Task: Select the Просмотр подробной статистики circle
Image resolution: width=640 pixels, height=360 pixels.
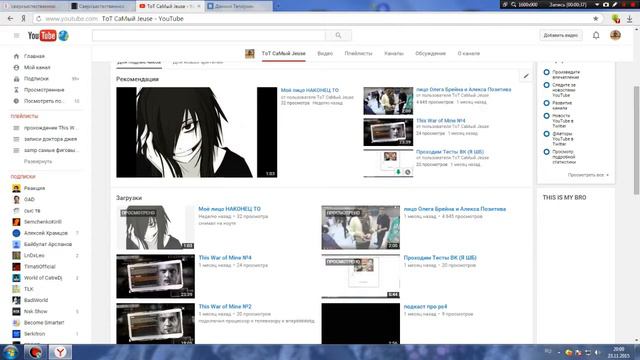Action: pos(547,152)
